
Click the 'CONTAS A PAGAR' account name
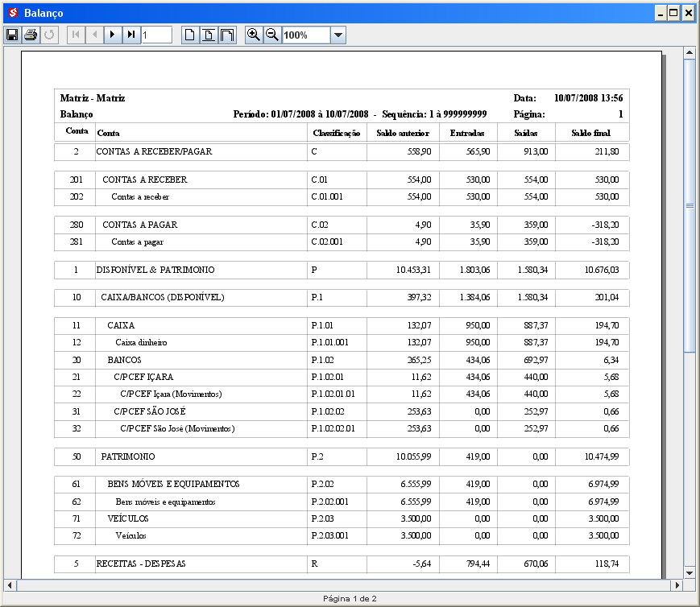139,225
